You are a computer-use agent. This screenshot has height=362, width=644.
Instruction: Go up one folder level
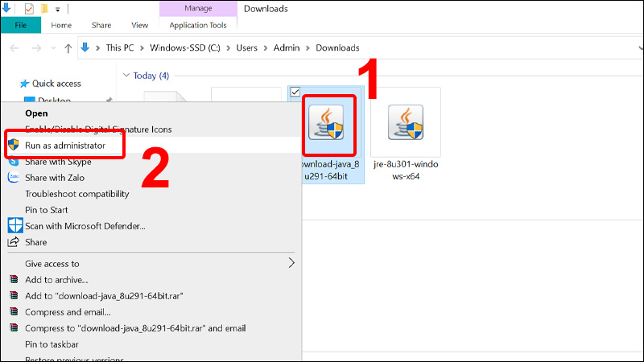(x=68, y=48)
